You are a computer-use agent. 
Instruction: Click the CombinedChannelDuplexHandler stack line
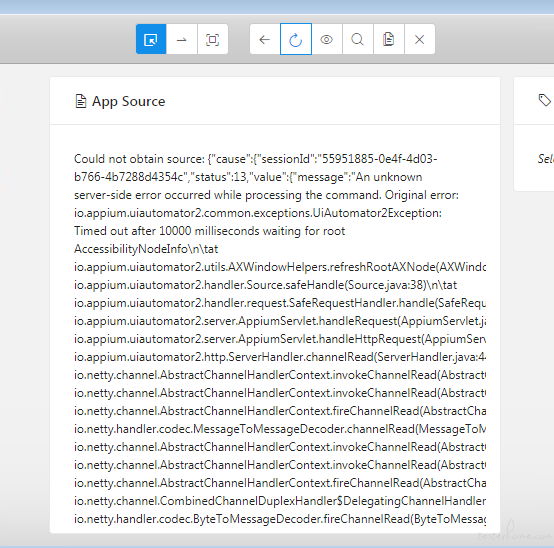[280, 501]
